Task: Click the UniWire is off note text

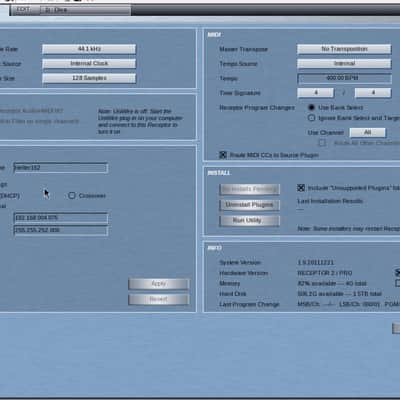Action: pos(140,121)
